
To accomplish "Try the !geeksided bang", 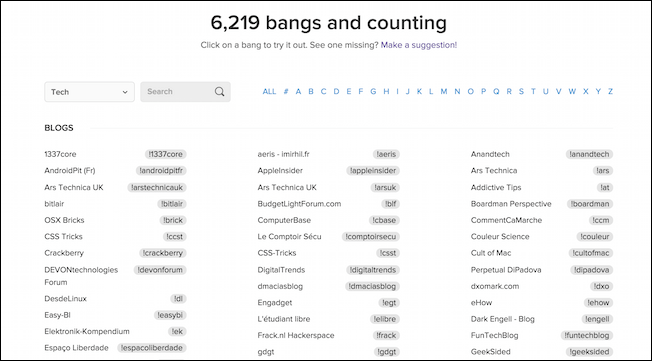I will pos(590,352).
